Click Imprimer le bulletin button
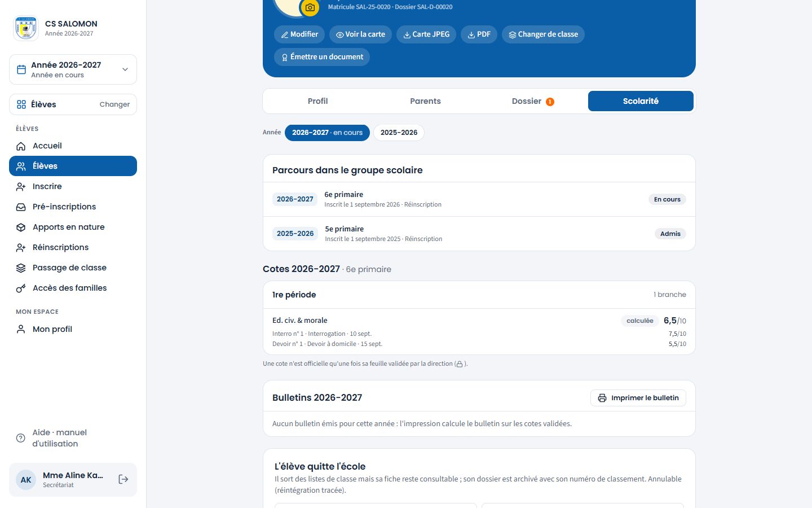Viewport: 812px width, 508px height. tap(638, 398)
